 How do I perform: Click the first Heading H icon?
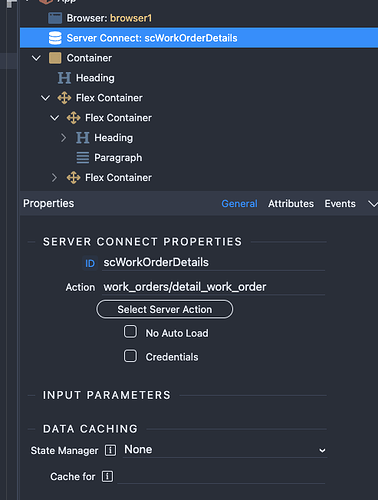pyautogui.click(x=64, y=78)
